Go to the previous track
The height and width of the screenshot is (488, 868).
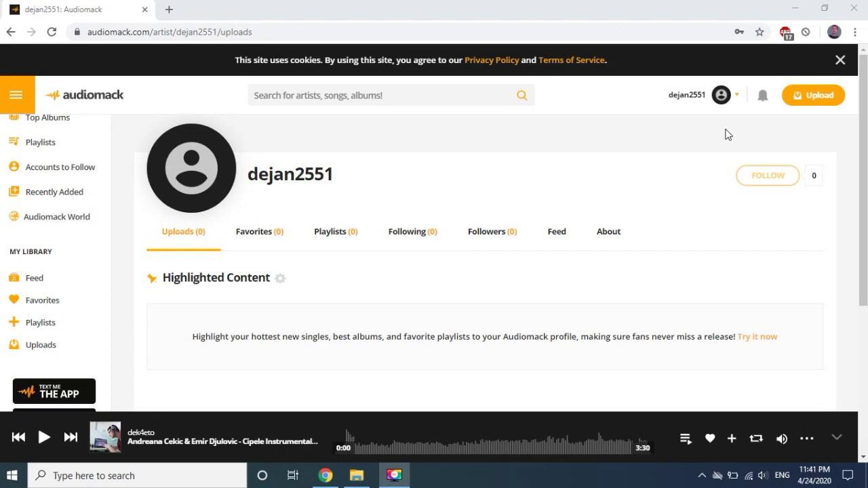coord(18,437)
